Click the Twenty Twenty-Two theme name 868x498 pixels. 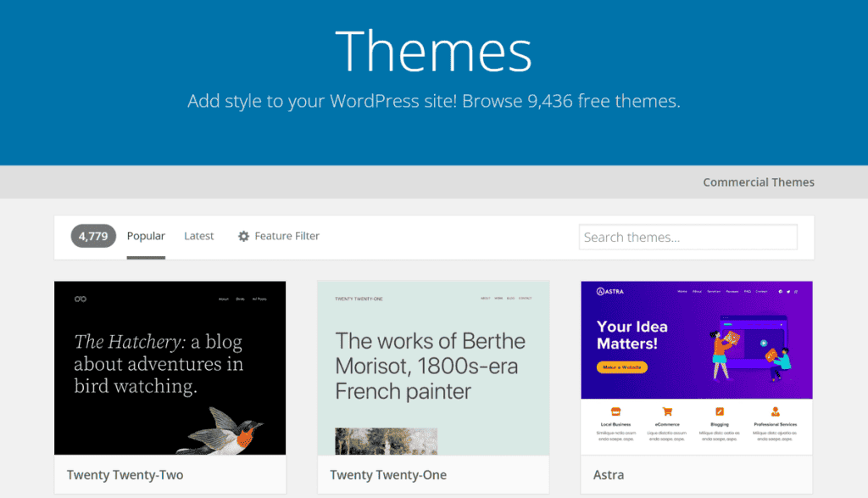coord(125,475)
